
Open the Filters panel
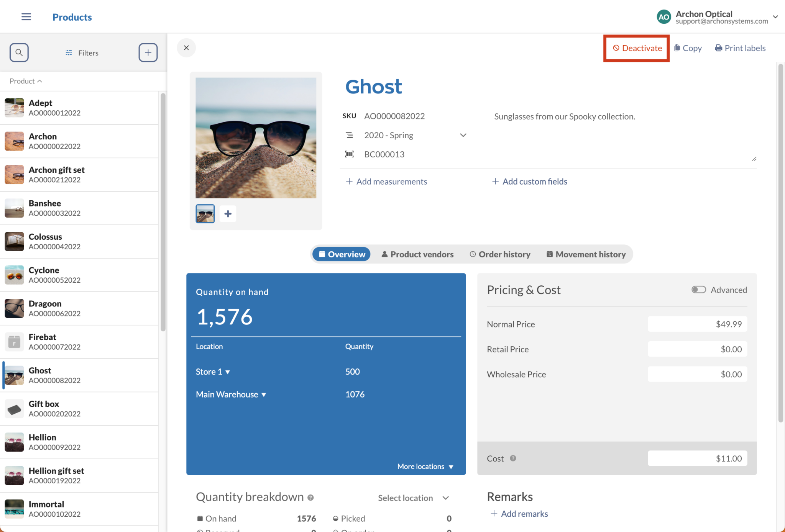point(82,53)
